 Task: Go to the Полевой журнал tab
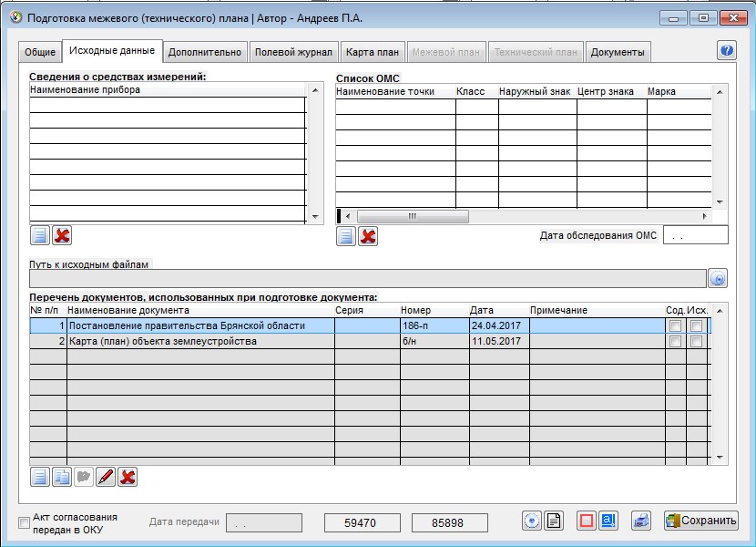[293, 52]
